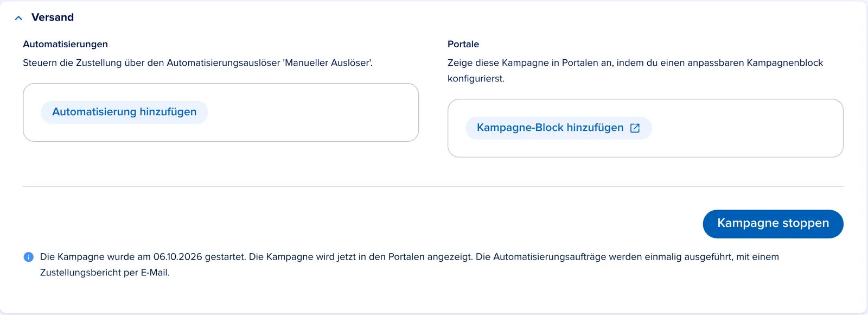Click 'Zustellungsbericht per E-Mail' text
Viewport: 868px width, 315px height.
coord(104,273)
